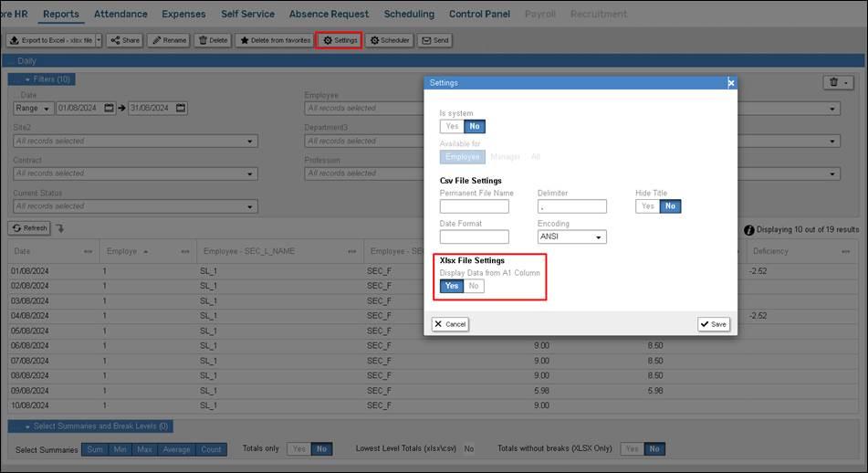The height and width of the screenshot is (473, 868).
Task: Open the Control Panel tab
Action: click(479, 14)
